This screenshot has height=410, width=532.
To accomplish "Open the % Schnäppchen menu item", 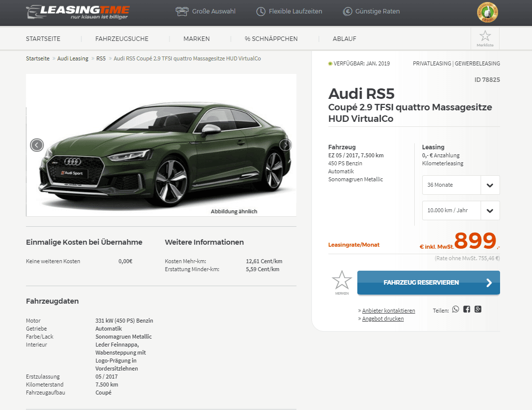I will [271, 38].
